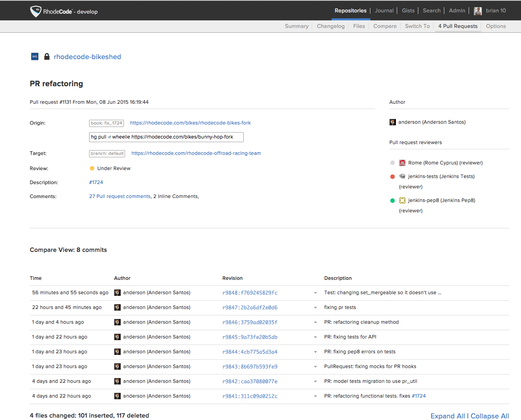
Task: Click jenkins-pep8 reviewer avatar
Action: pos(402,200)
